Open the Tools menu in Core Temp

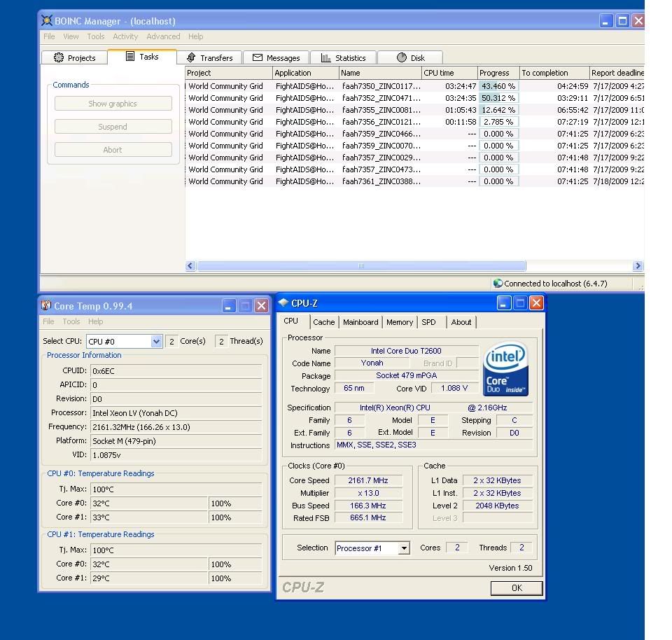(71, 322)
